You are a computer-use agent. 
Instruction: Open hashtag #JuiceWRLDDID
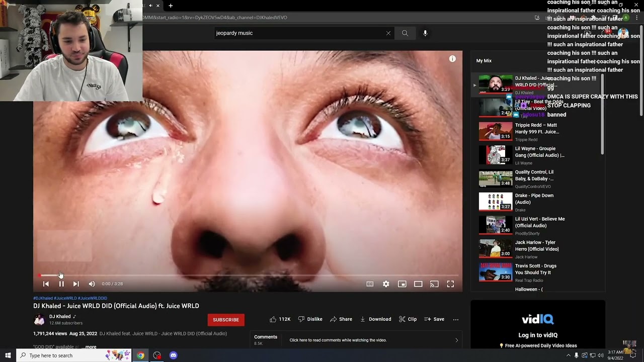[x=93, y=298]
